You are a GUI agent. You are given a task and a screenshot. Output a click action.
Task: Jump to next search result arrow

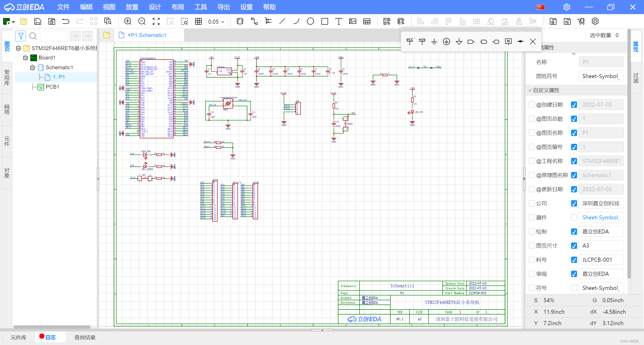coord(88,36)
